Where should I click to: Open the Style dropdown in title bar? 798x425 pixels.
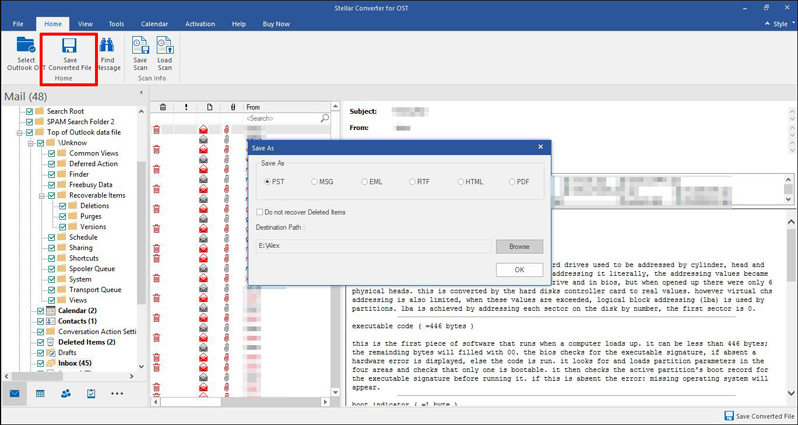coord(779,21)
